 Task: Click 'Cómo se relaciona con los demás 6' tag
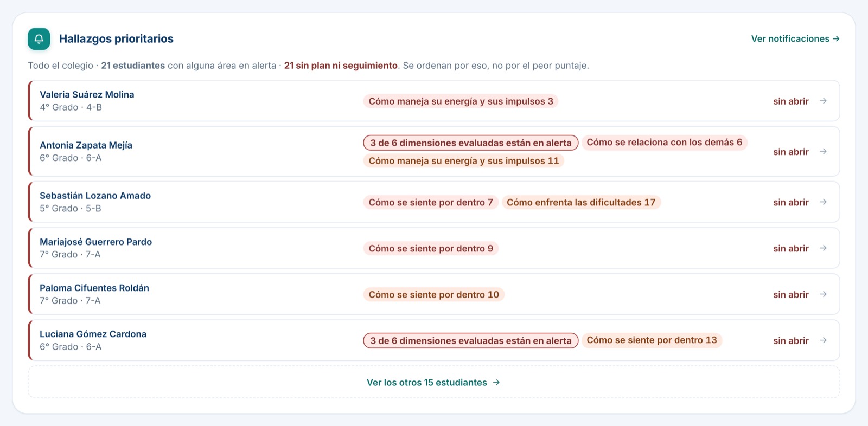click(x=665, y=143)
